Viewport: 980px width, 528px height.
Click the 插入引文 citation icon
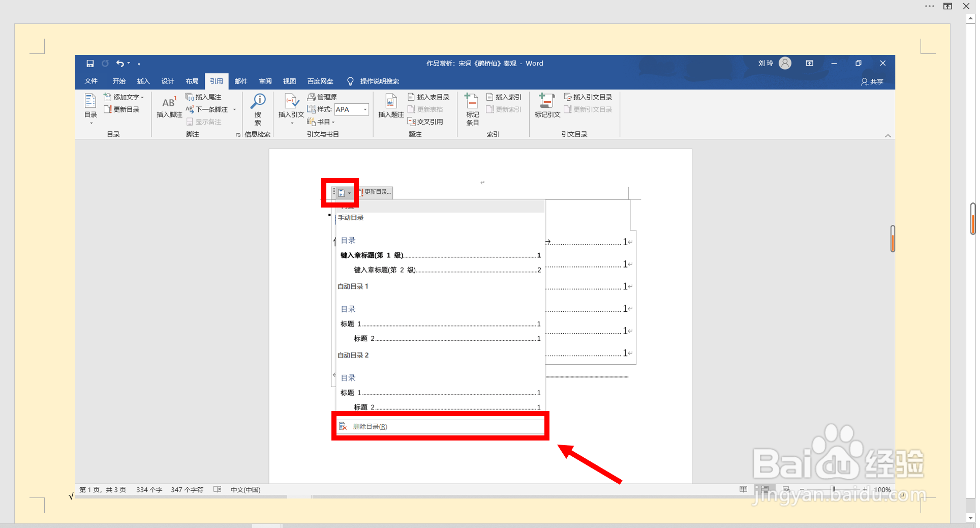291,109
